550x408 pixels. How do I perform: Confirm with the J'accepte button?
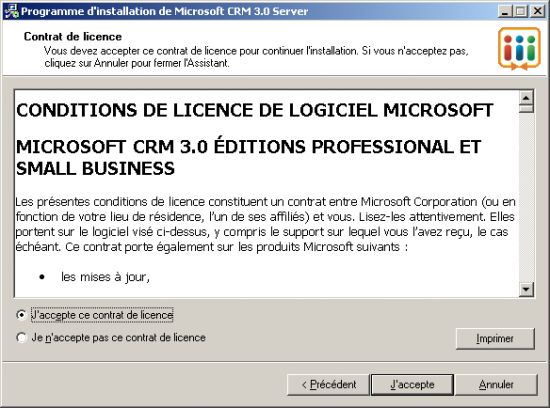coord(412,384)
